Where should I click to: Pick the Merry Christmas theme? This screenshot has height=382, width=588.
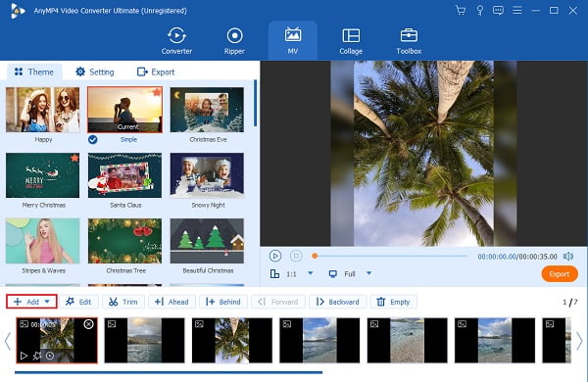pyautogui.click(x=43, y=175)
